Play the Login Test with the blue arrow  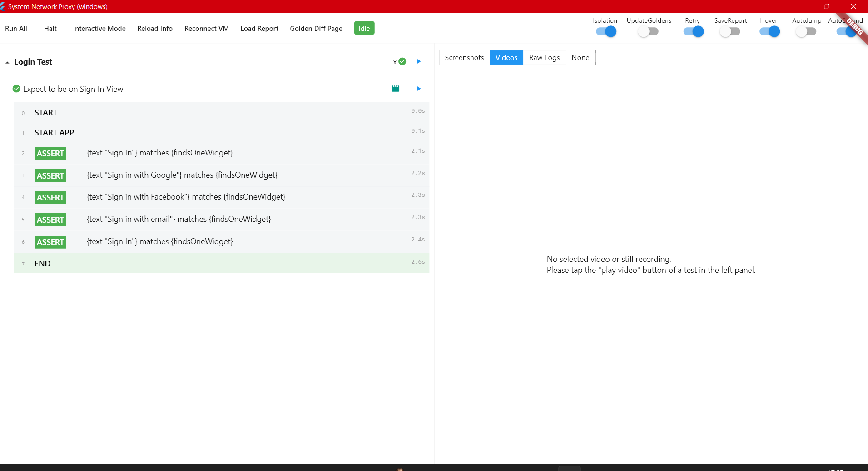[418, 61]
